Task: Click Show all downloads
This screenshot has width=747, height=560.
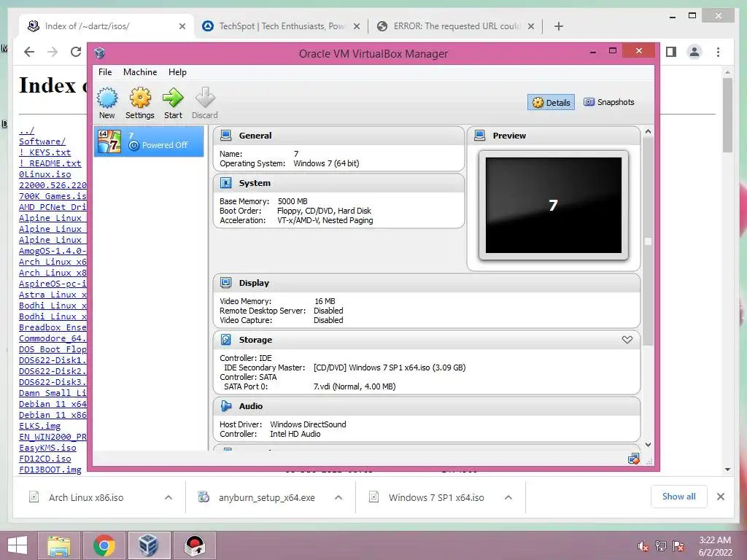Action: [679, 497]
